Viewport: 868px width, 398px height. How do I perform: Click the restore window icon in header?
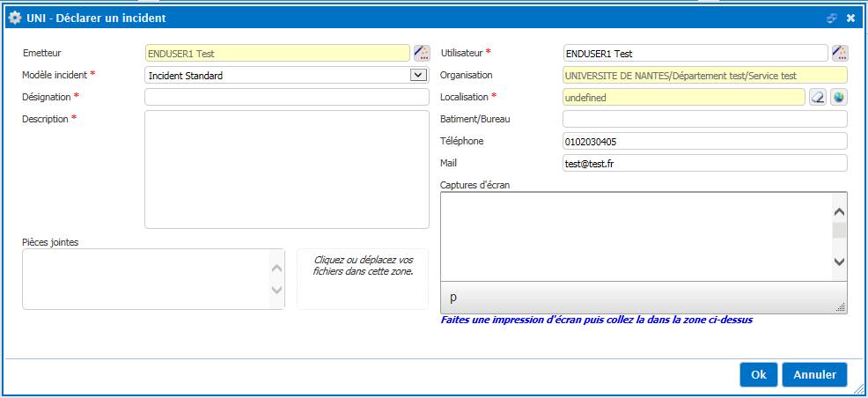coord(832,18)
